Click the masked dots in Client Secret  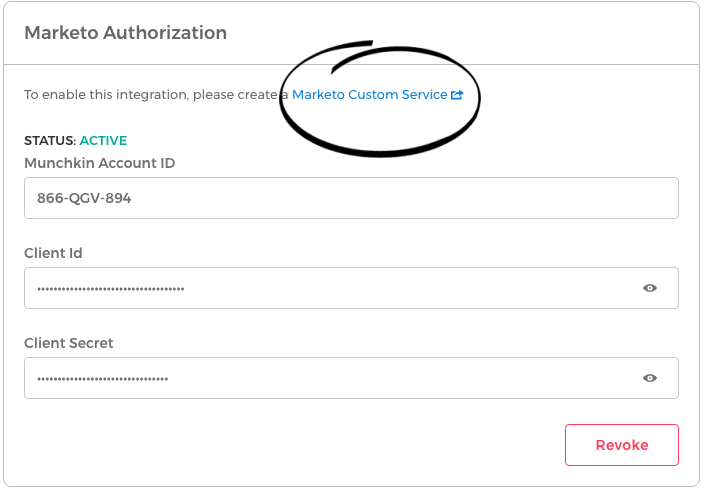coord(102,379)
